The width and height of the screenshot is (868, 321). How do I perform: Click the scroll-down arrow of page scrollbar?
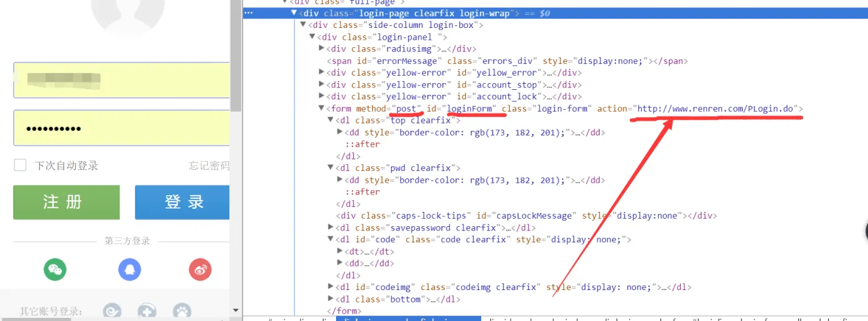(x=236, y=310)
